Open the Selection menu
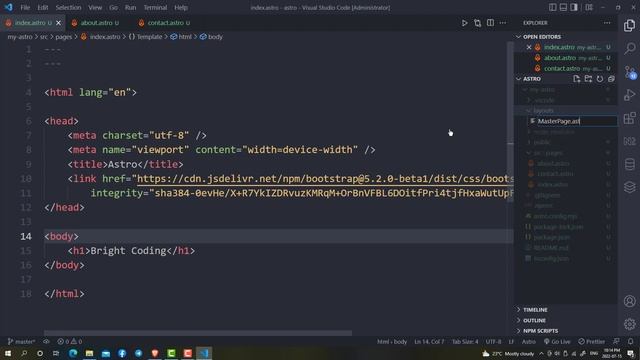 pos(68,7)
